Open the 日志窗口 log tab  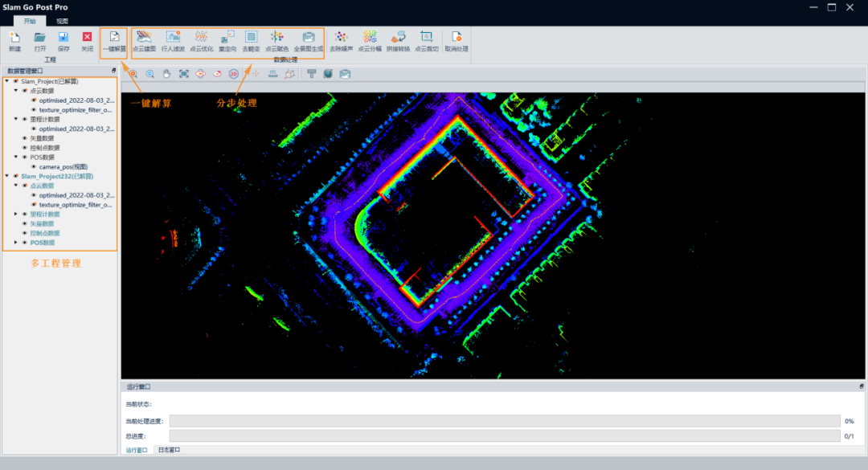coord(169,450)
